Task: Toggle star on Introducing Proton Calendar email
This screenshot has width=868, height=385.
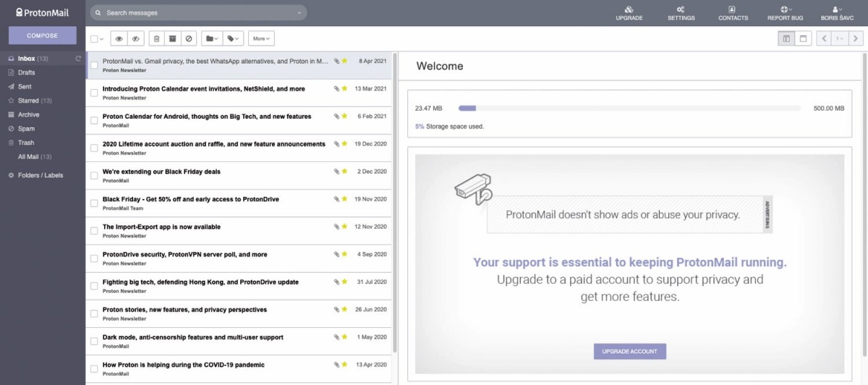Action: point(344,88)
